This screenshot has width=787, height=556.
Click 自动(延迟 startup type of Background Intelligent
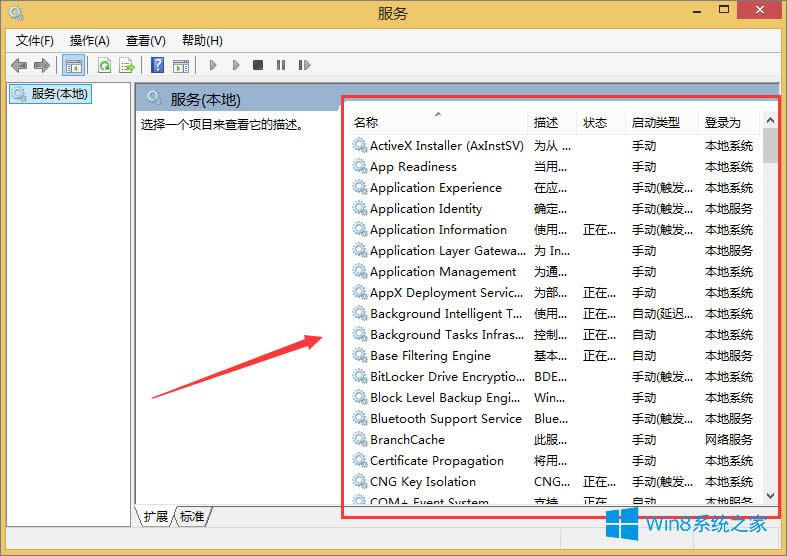point(662,314)
